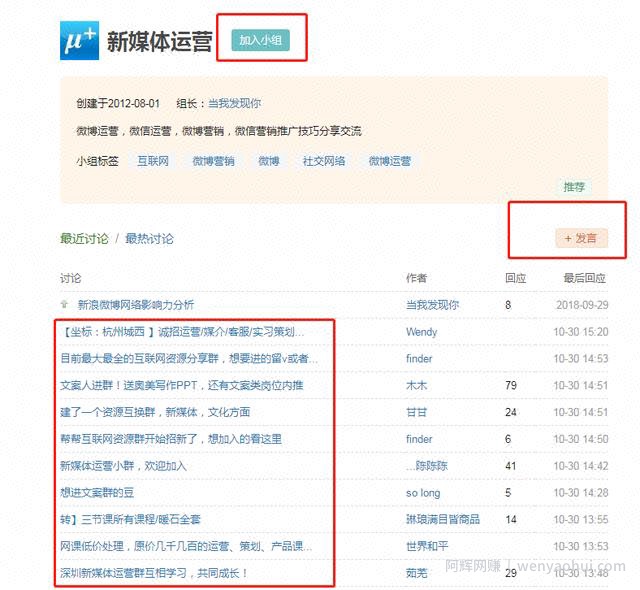The width and height of the screenshot is (640, 590).
Task: Select the 微博营销 group tag
Action: (x=213, y=161)
